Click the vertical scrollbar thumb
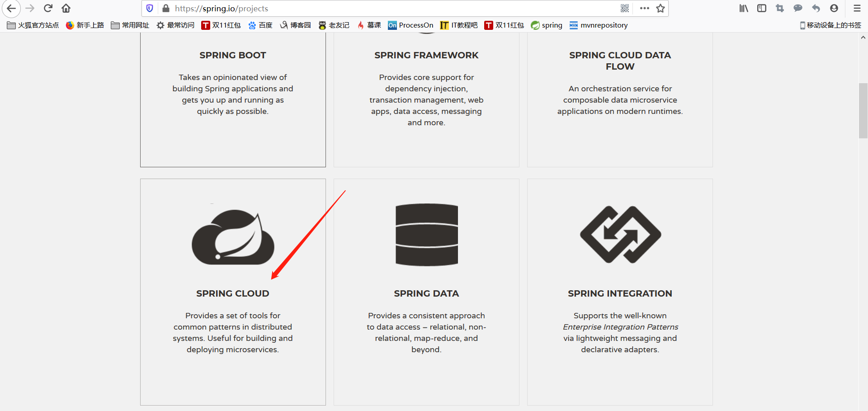Image resolution: width=868 pixels, height=411 pixels. click(863, 111)
